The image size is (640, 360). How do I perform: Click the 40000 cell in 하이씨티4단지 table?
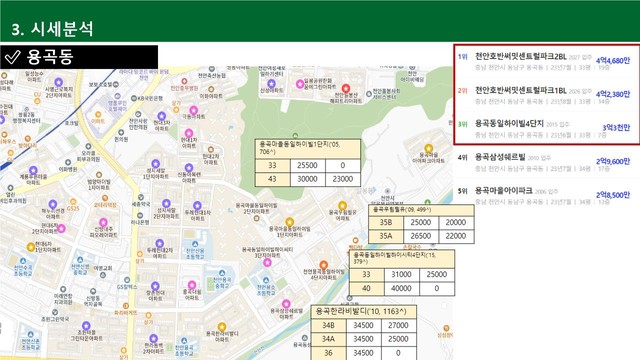click(401, 289)
